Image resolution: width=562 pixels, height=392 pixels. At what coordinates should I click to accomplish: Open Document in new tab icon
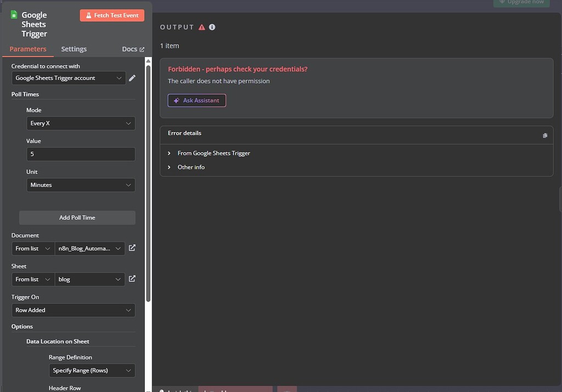132,248
